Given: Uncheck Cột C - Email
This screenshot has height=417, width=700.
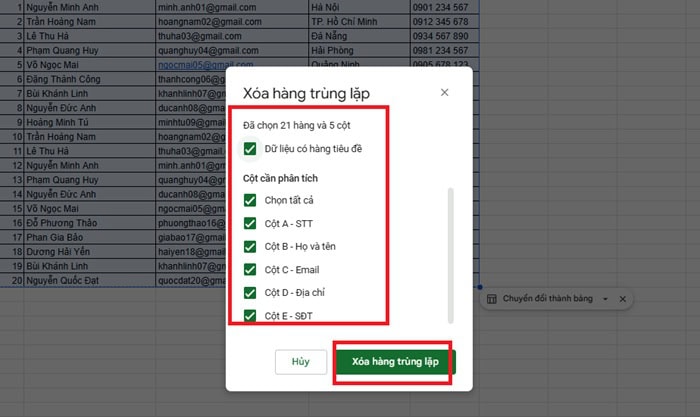Looking at the screenshot, I should (x=250, y=270).
